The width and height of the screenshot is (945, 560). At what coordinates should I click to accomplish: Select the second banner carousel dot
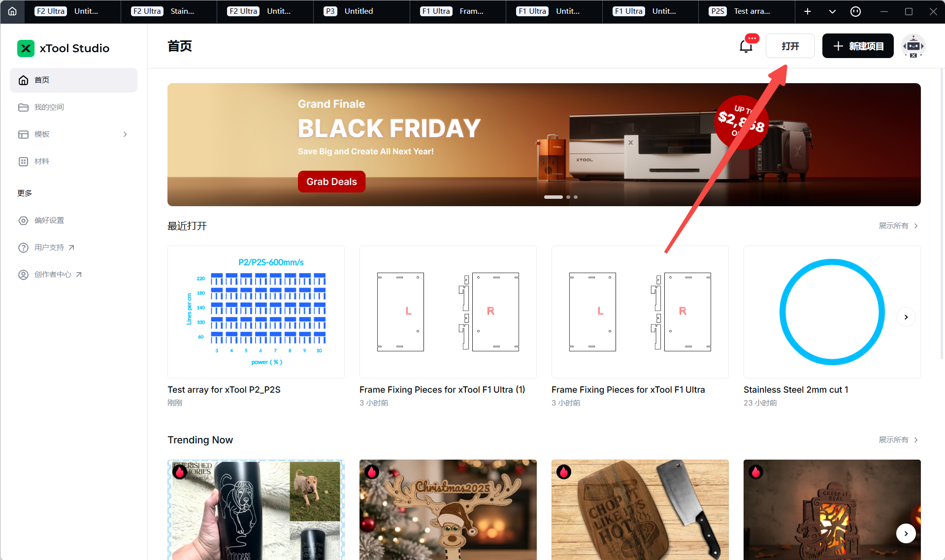coord(568,197)
